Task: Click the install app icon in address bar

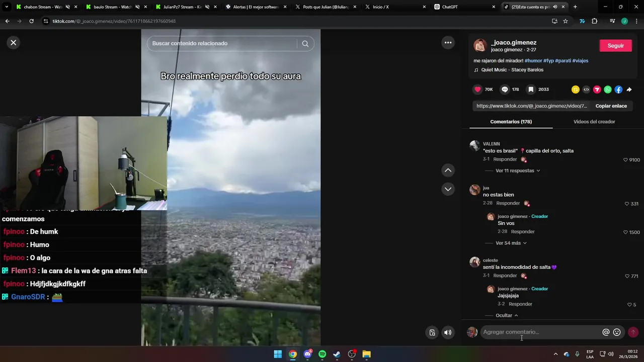Action: point(554,21)
